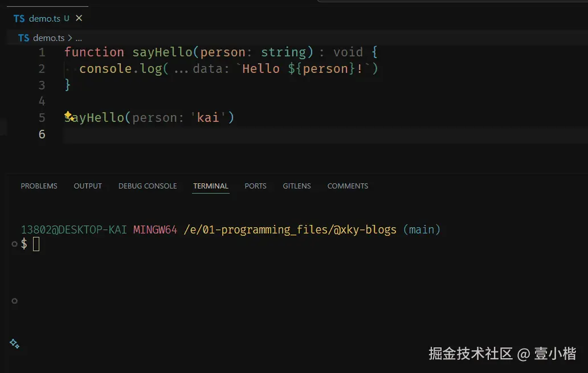
Task: Click the TS icon in the breadcrumb bar
Action: pos(23,38)
